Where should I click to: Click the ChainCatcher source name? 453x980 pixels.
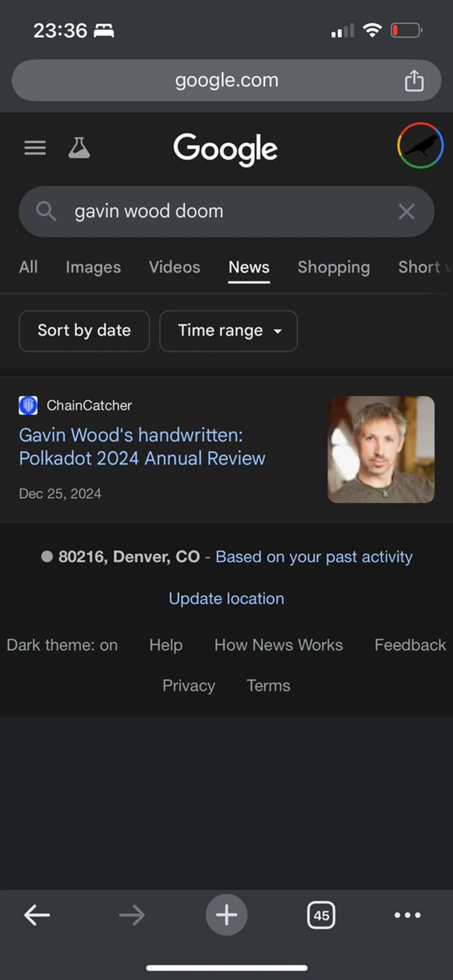[89, 405]
